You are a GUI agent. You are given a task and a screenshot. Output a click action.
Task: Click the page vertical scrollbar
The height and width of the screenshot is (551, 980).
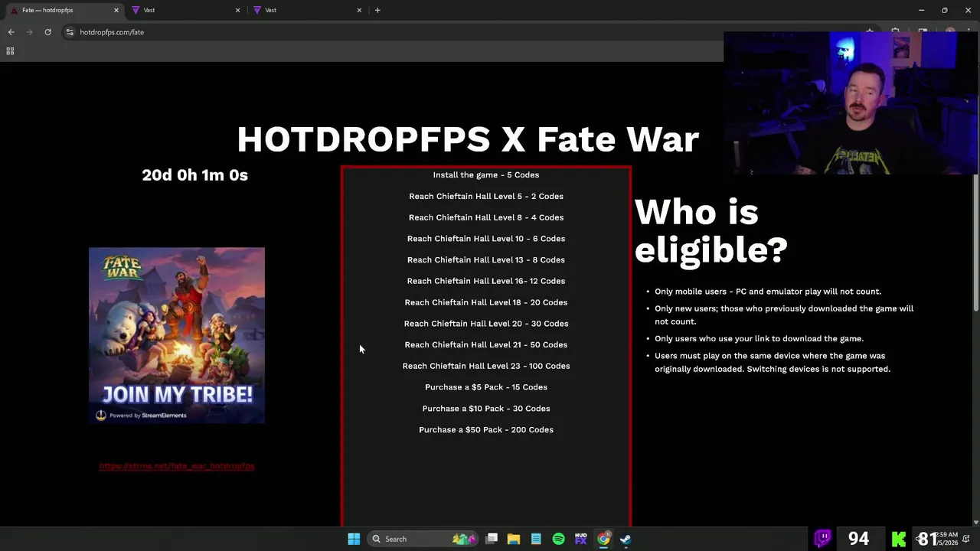[x=975, y=243]
